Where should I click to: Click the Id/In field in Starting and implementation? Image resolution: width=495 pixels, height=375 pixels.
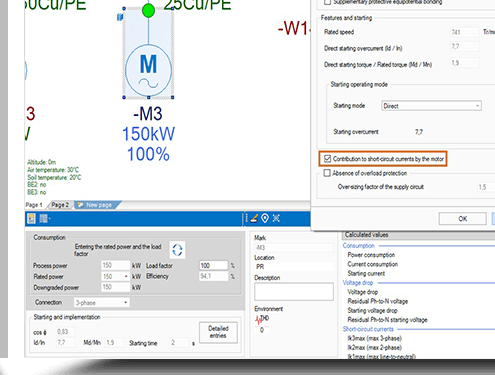65,342
